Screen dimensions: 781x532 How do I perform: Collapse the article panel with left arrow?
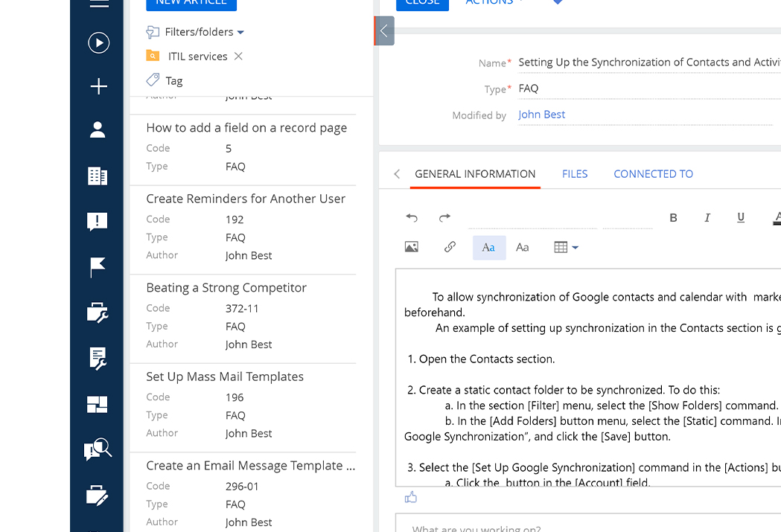384,31
